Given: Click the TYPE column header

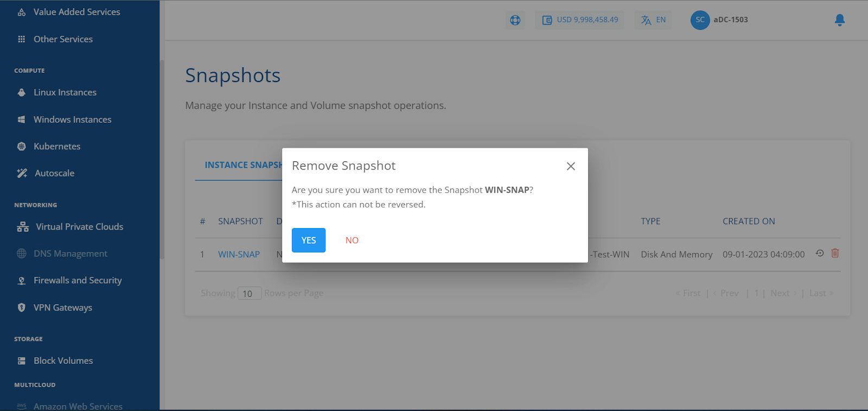Looking at the screenshot, I should coord(650,222).
